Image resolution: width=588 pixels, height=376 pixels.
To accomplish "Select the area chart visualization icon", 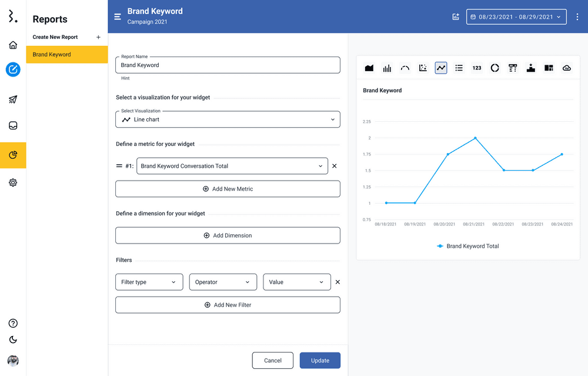I will click(x=369, y=68).
